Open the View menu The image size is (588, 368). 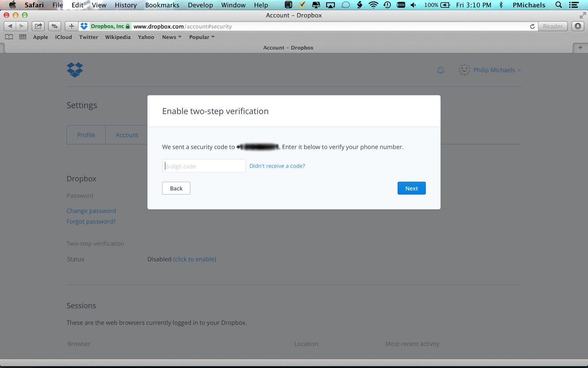[99, 5]
